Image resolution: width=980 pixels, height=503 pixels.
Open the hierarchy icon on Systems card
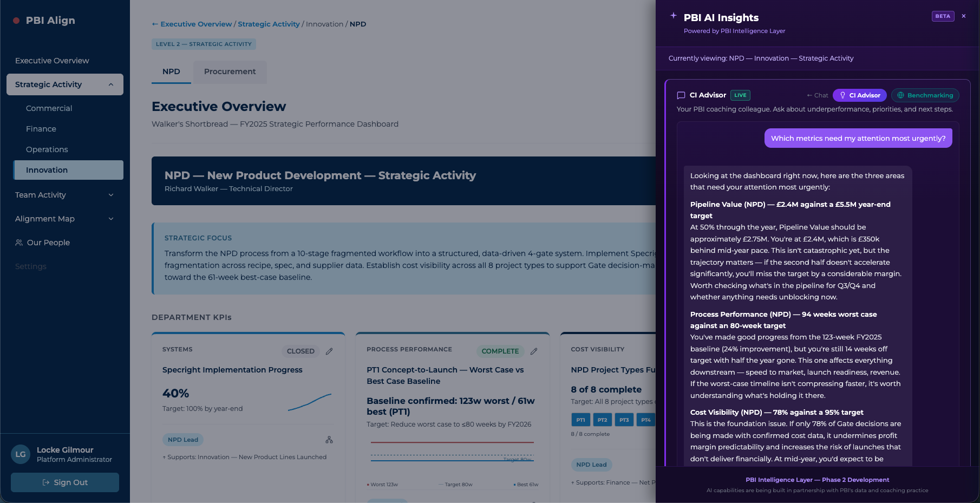(x=329, y=440)
